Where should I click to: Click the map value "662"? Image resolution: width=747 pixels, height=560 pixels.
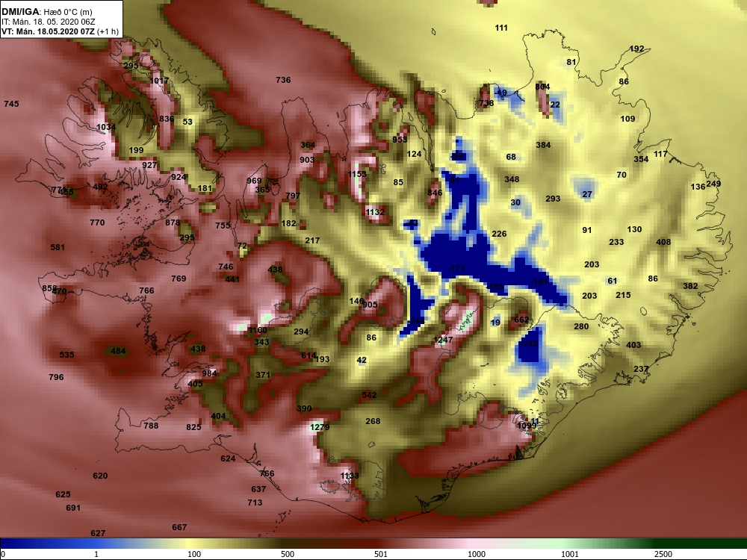coord(521,319)
